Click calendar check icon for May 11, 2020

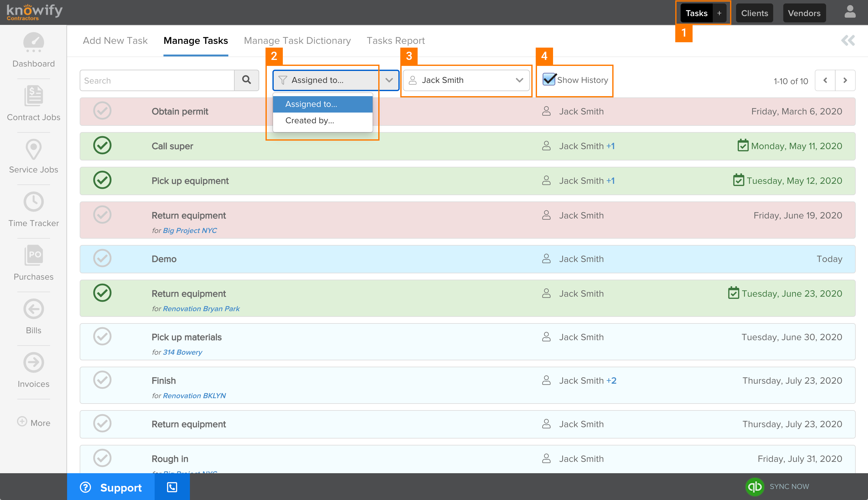tap(743, 146)
